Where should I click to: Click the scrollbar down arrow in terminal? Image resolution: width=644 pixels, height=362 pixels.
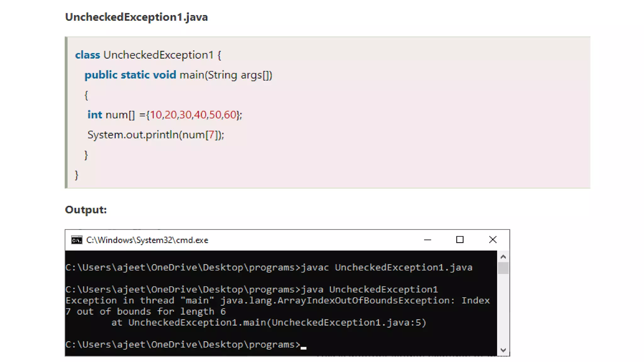click(x=503, y=350)
